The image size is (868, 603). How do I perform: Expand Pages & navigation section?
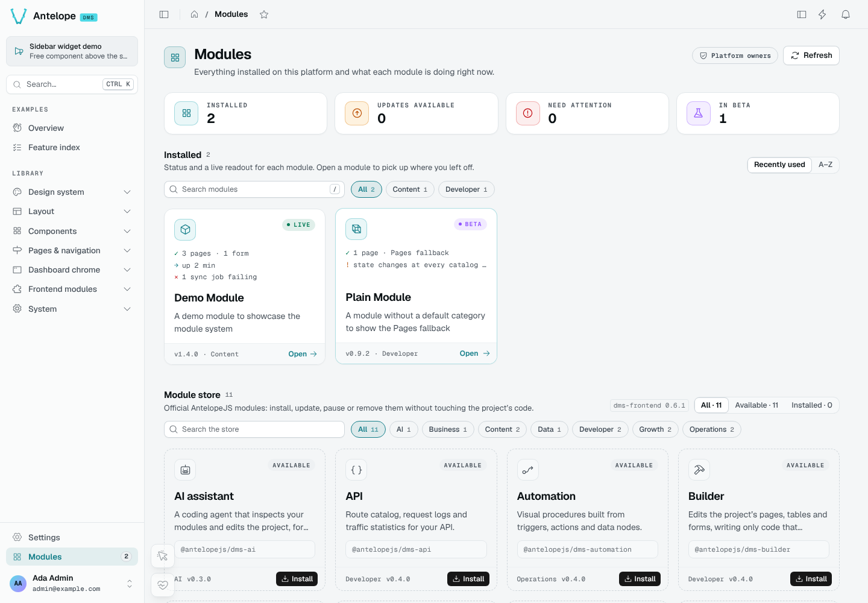[x=72, y=250]
